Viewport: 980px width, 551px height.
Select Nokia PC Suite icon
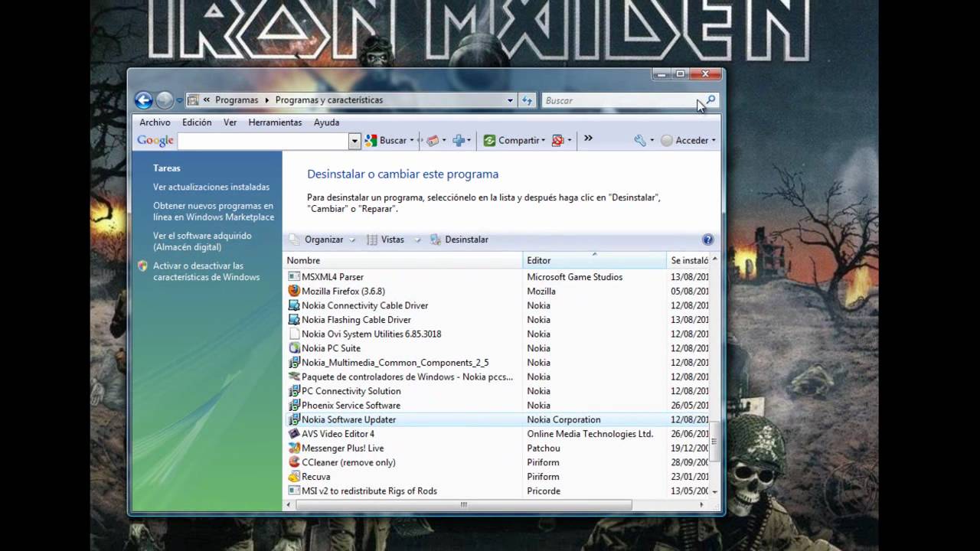[x=294, y=348]
